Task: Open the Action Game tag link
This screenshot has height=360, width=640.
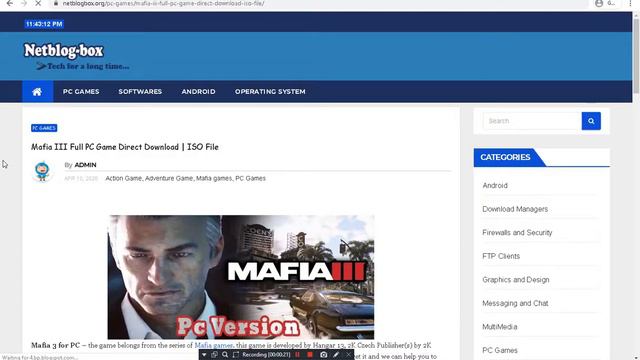Action: click(124, 178)
